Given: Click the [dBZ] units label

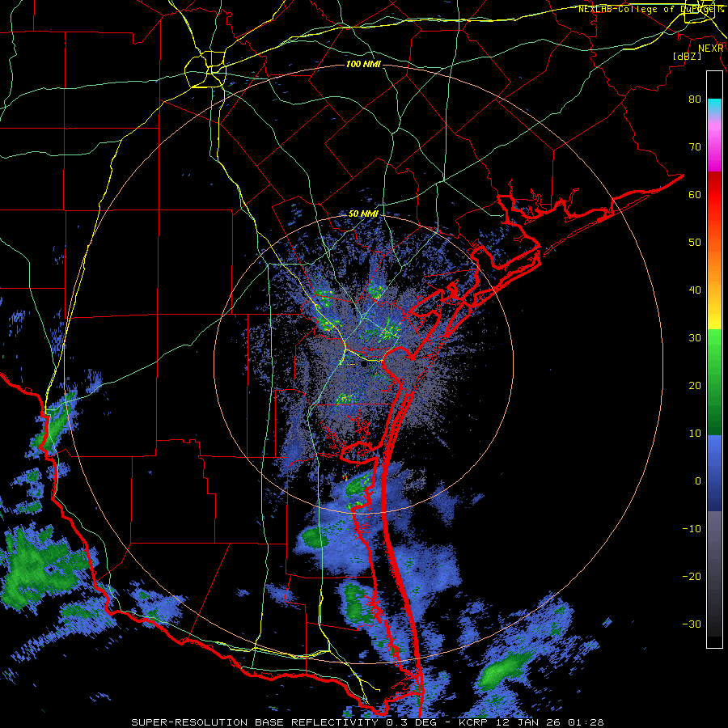Looking at the screenshot, I should tap(687, 56).
